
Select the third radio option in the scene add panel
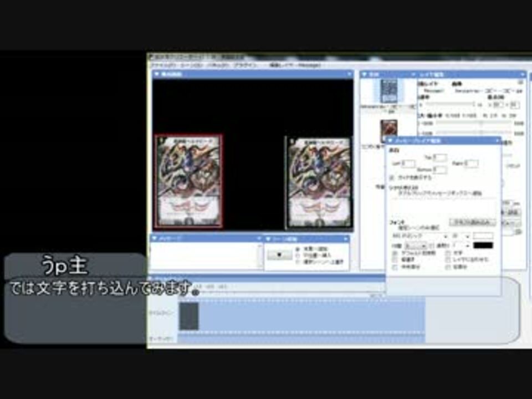click(298, 262)
